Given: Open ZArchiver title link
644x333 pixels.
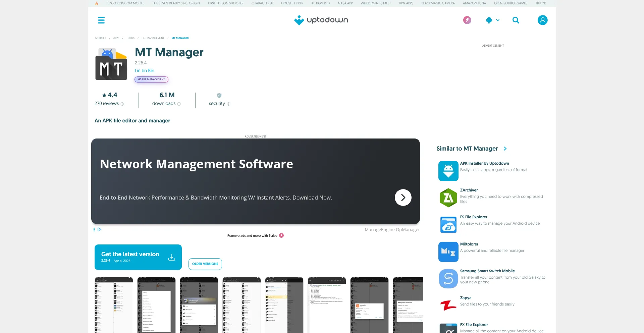Looking at the screenshot, I should tap(469, 190).
